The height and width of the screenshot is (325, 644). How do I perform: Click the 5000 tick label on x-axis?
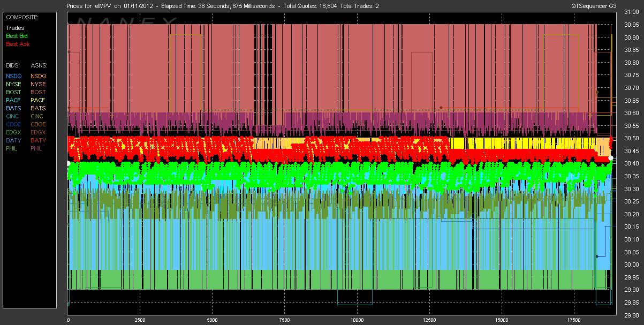click(212, 320)
